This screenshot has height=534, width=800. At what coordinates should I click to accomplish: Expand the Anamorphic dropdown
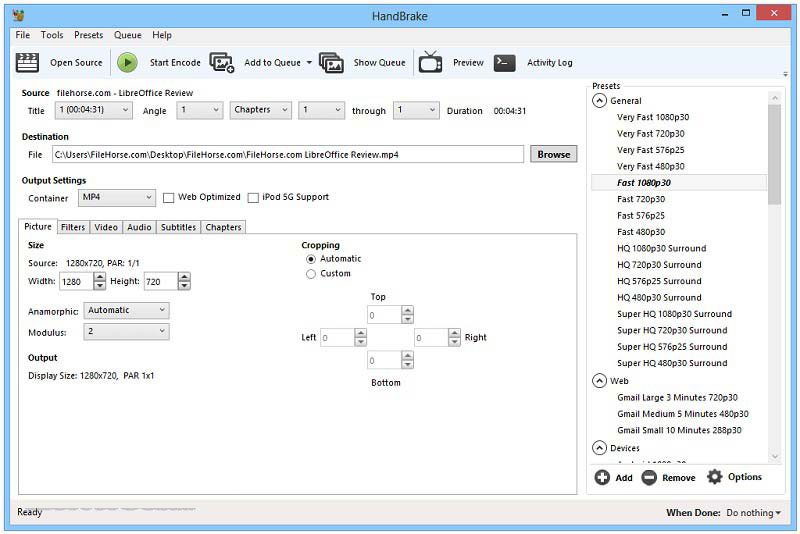point(126,311)
